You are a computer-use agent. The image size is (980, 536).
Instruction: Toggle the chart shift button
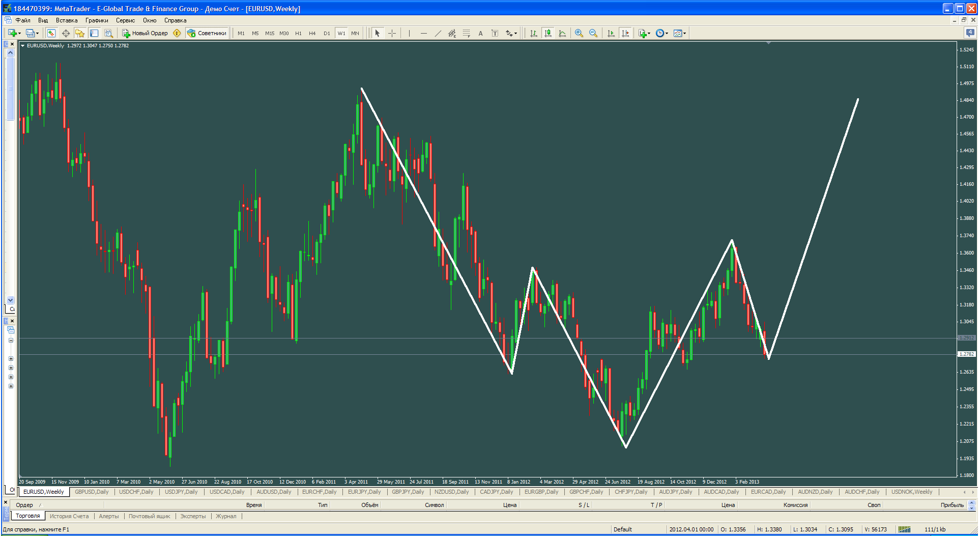625,33
